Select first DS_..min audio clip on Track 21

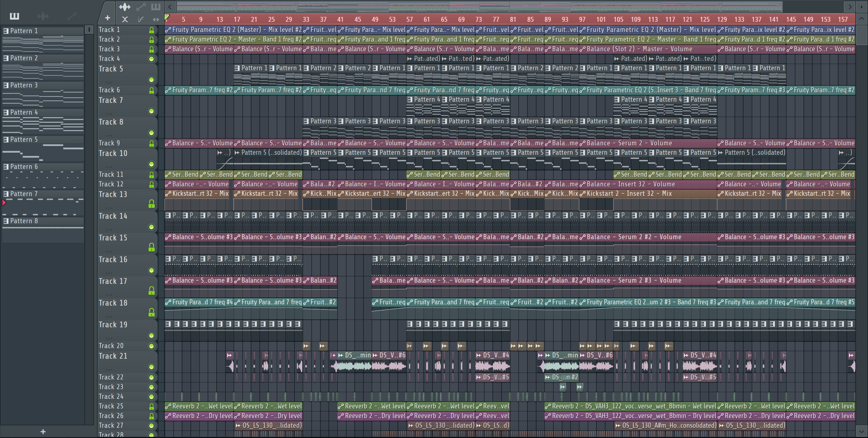tap(354, 362)
